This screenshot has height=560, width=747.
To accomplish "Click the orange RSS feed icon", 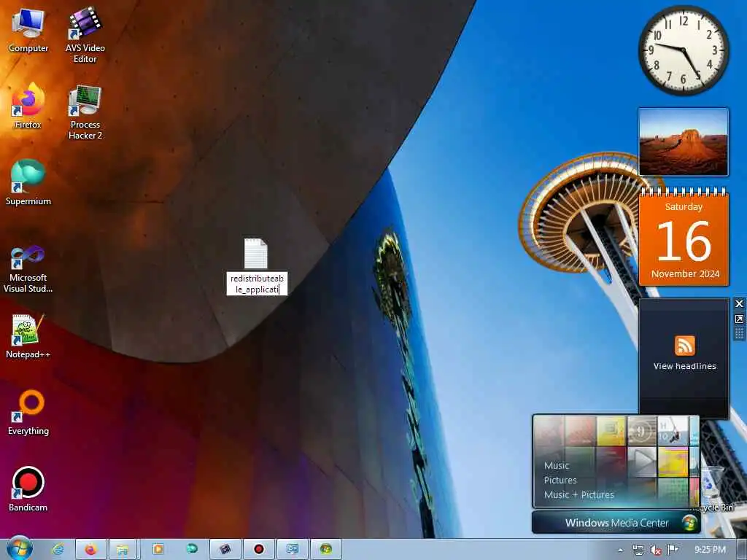I will coord(684,346).
